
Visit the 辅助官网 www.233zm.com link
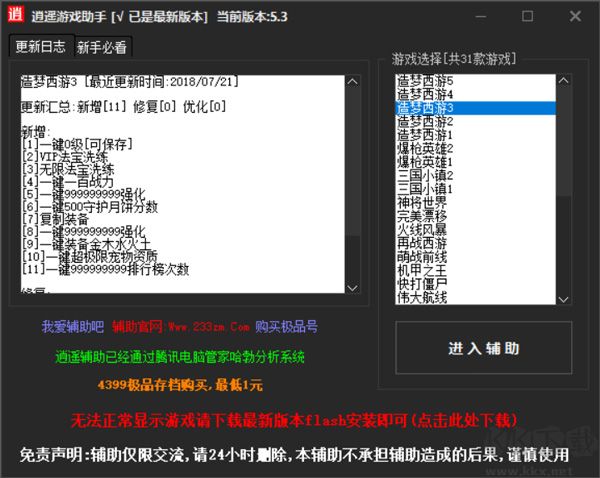pyautogui.click(x=181, y=327)
